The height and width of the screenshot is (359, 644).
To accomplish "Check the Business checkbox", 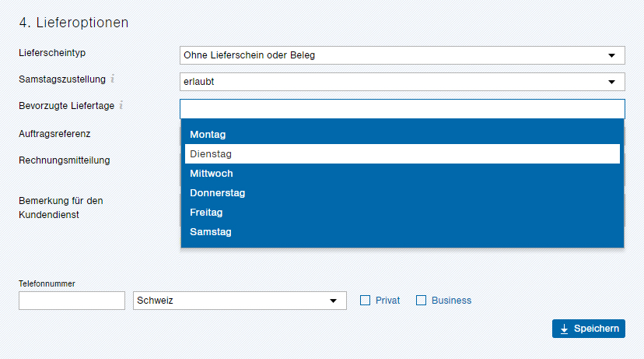I will coord(421,300).
